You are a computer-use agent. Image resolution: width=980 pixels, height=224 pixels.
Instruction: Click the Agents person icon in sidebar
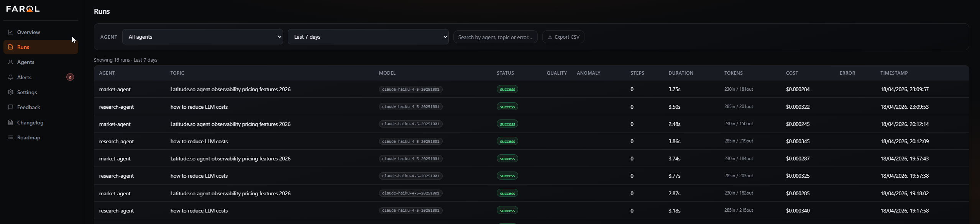pyautogui.click(x=10, y=62)
